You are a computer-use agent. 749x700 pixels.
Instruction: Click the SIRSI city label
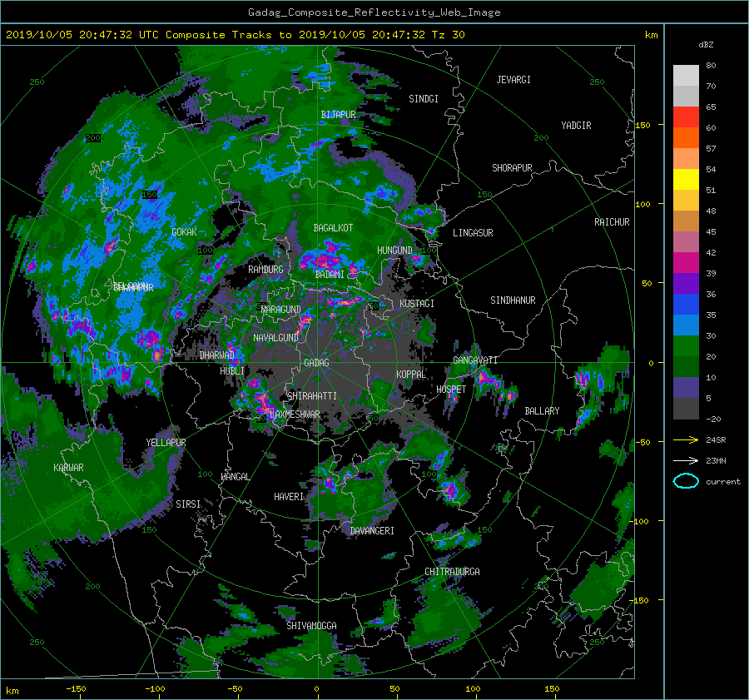click(188, 504)
